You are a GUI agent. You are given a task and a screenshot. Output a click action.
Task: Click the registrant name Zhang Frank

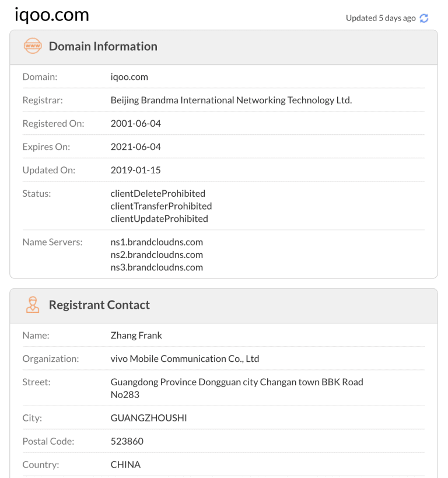[x=136, y=336]
